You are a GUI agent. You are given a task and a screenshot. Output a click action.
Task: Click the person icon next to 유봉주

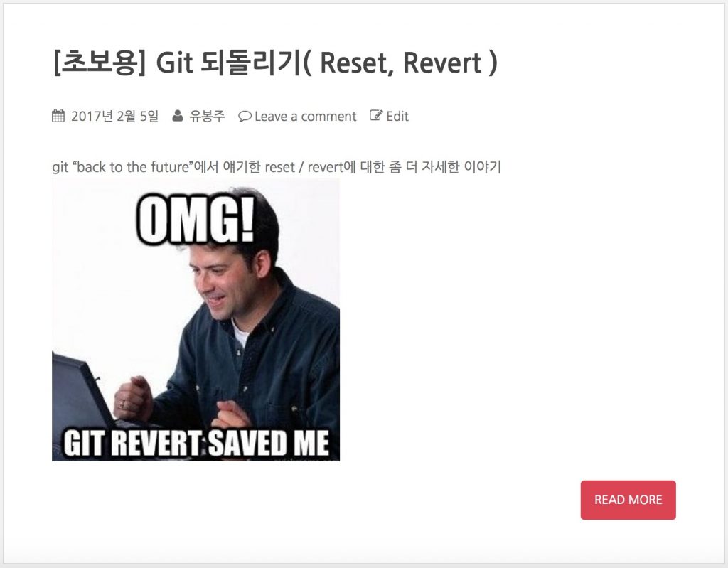pos(177,116)
